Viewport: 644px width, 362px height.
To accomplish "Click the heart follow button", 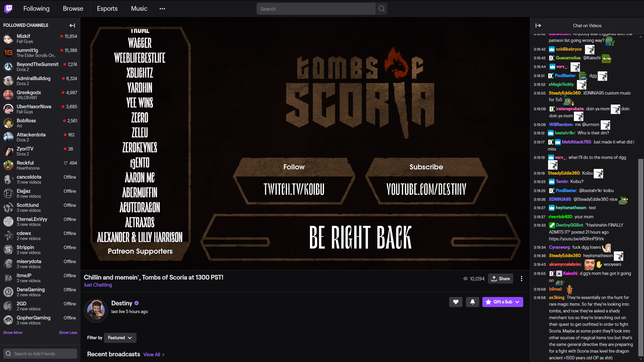I will coord(456,302).
